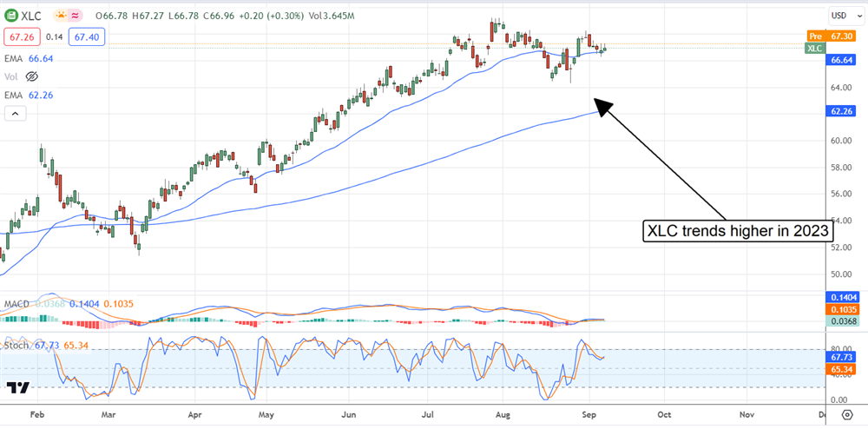Click the blue buy price 67.40
This screenshot has width=868, height=429.
coord(85,37)
